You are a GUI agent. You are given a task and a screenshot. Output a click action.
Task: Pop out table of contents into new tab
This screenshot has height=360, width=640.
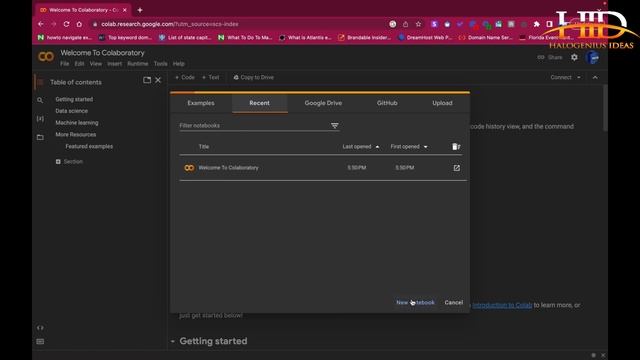147,80
